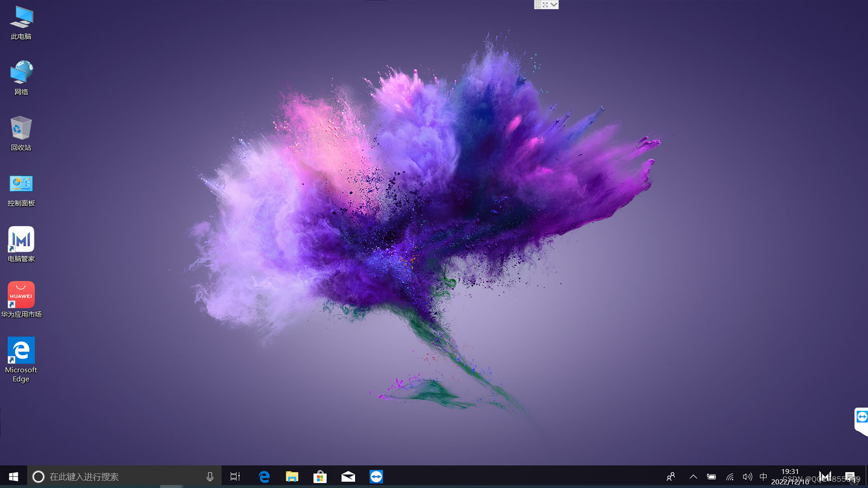Mute audio via the taskbar speaker icon
Viewport: 868px width, 488px height.
point(747,477)
